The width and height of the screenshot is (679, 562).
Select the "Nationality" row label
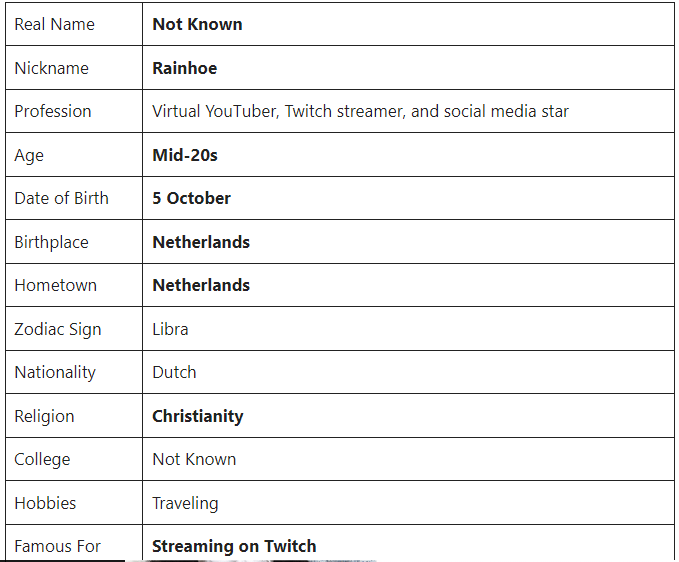pyautogui.click(x=55, y=372)
